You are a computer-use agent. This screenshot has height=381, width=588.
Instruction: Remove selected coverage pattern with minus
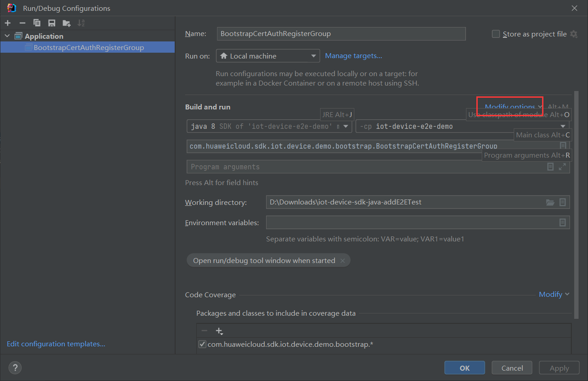click(x=204, y=331)
